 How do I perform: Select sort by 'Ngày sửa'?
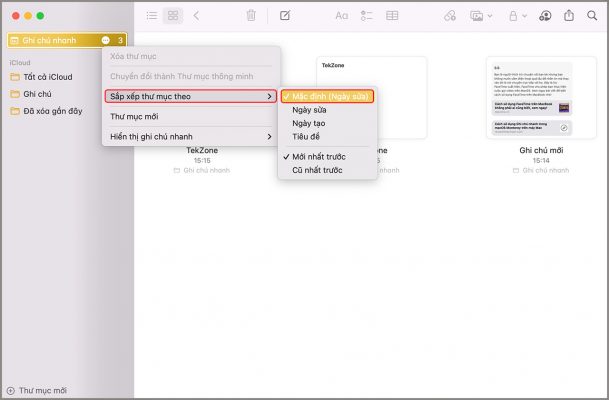(x=308, y=109)
